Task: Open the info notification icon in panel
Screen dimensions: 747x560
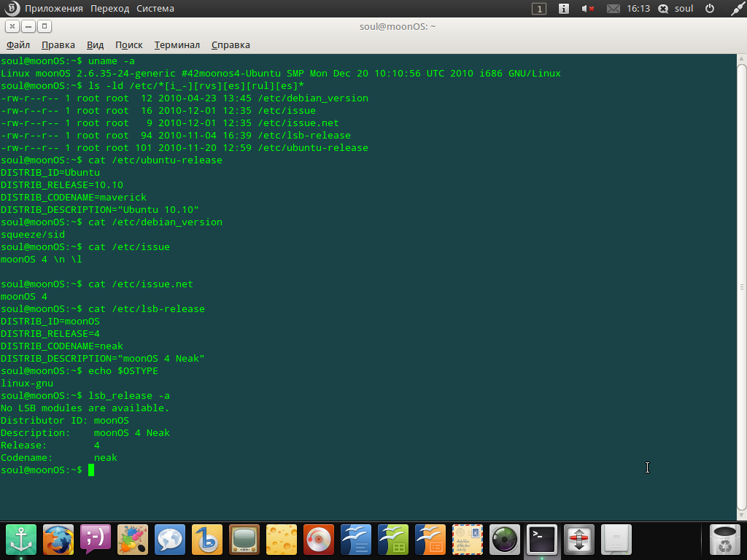Action: 564,9
